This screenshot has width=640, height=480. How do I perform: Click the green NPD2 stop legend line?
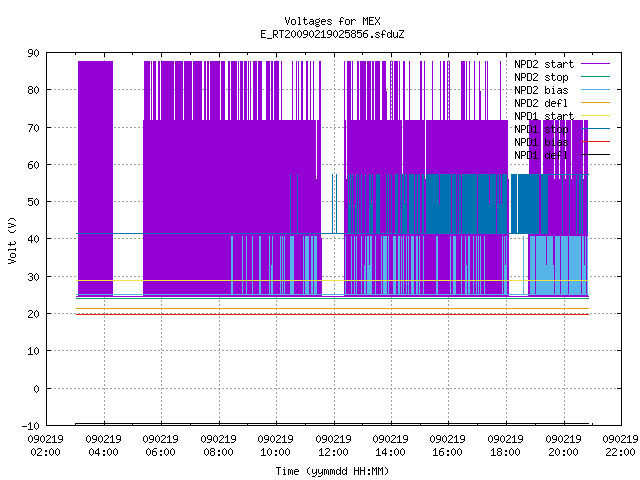point(596,76)
